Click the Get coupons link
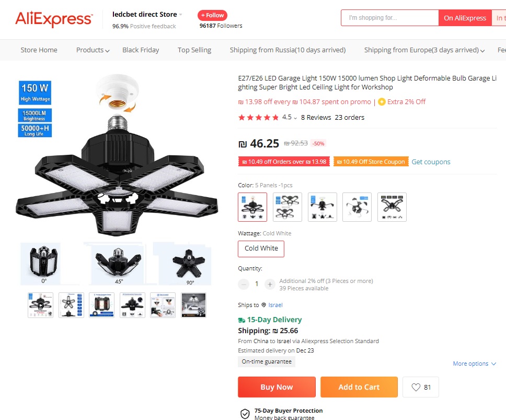506x420 pixels. pos(431,162)
